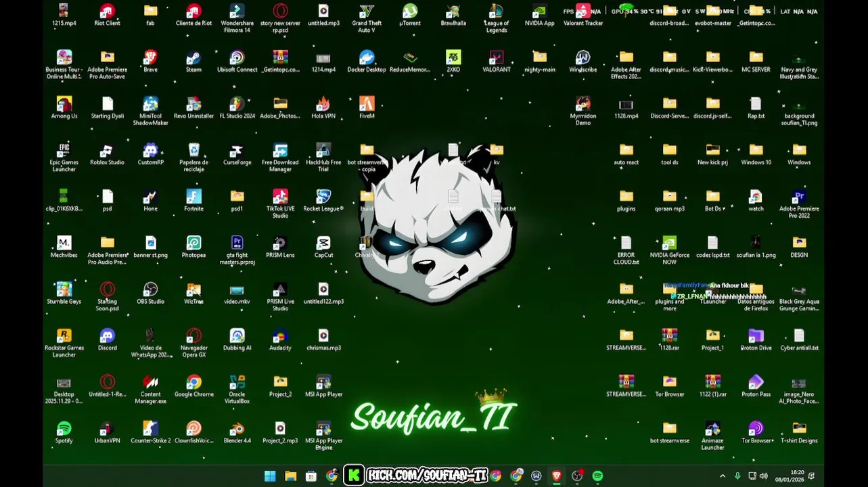Expand the hidden system tray icons chevron
Screen dimensions: 868x487
click(x=723, y=476)
